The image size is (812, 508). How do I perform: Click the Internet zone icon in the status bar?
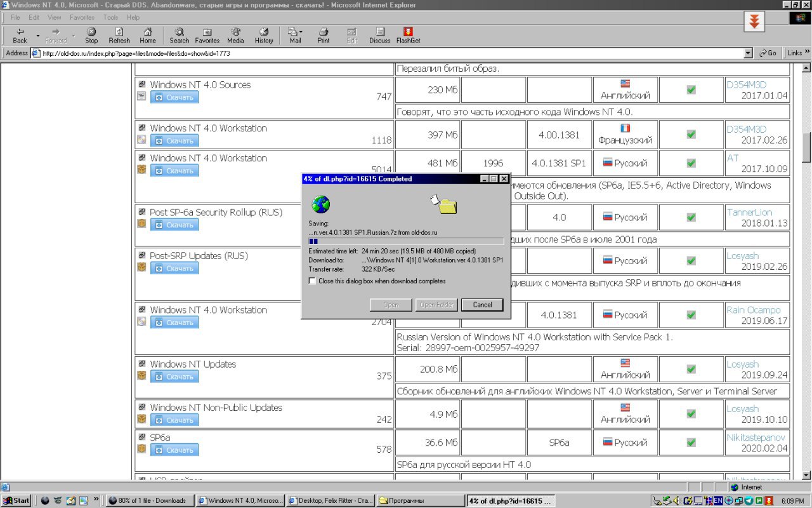tap(735, 487)
